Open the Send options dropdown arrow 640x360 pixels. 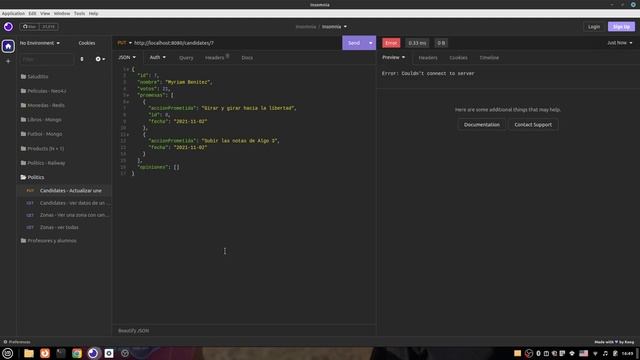click(x=371, y=43)
